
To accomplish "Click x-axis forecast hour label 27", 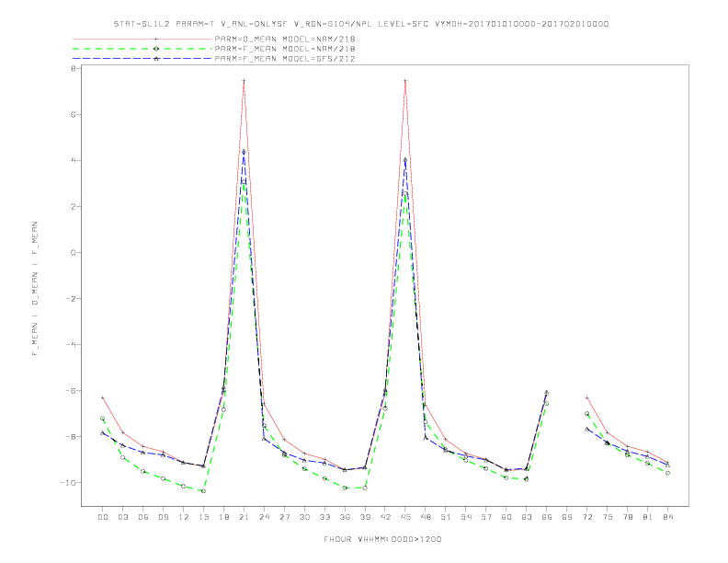I will pos(284,517).
